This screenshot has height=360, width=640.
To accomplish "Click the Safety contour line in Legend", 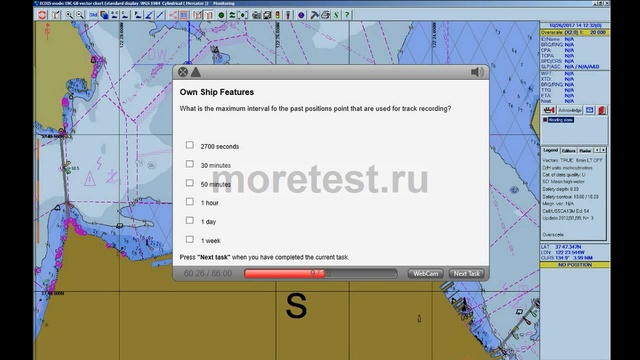I will [570, 197].
